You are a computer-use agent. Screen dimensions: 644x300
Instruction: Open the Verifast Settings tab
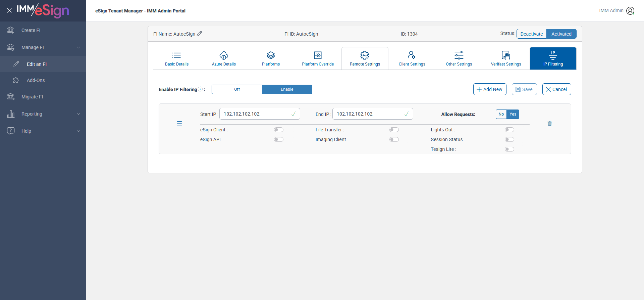506,58
